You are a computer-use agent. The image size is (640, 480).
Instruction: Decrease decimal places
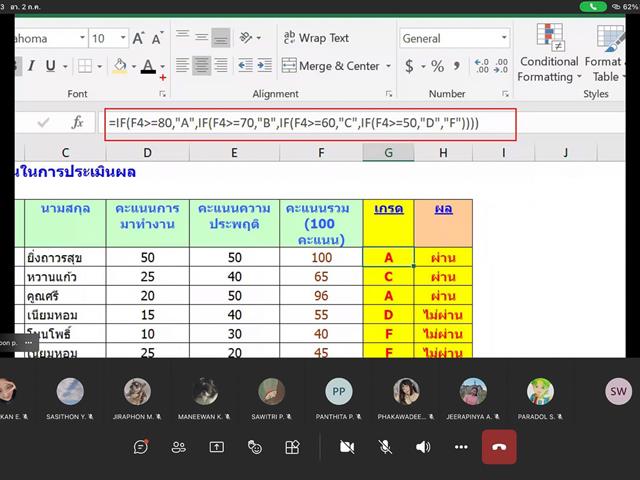tap(501, 66)
